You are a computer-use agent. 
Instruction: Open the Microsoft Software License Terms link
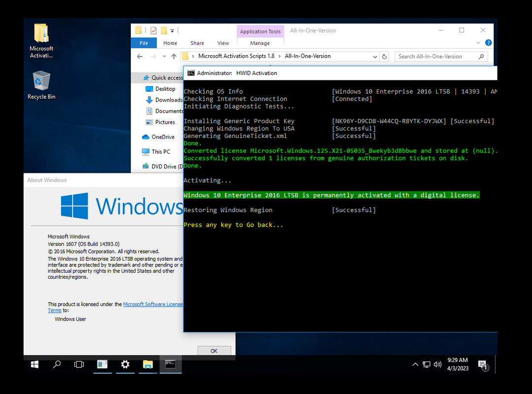point(153,304)
